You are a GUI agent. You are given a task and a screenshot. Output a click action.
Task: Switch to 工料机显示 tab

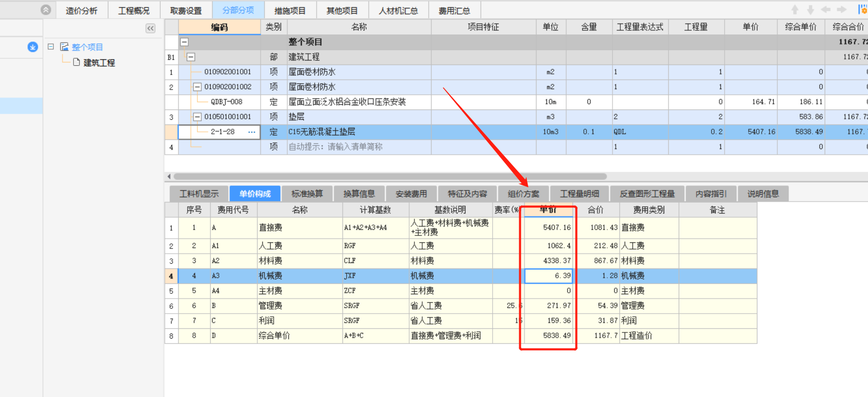click(199, 194)
